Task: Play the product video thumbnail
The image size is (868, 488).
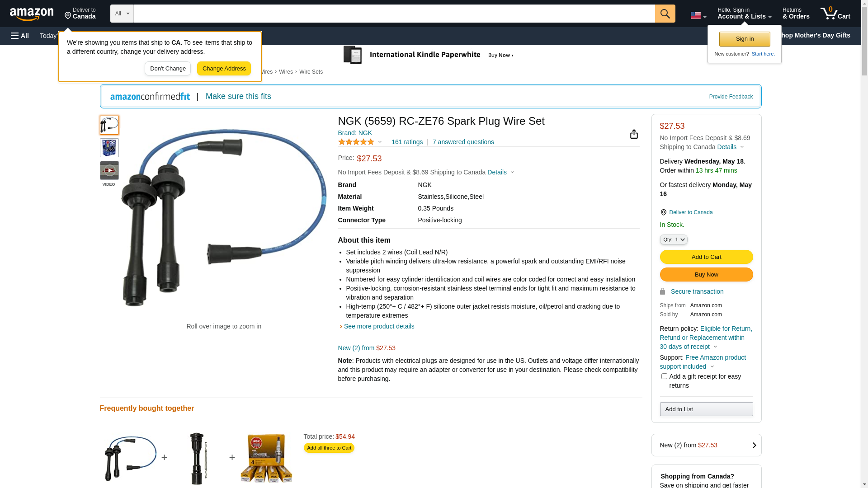Action: point(109,171)
